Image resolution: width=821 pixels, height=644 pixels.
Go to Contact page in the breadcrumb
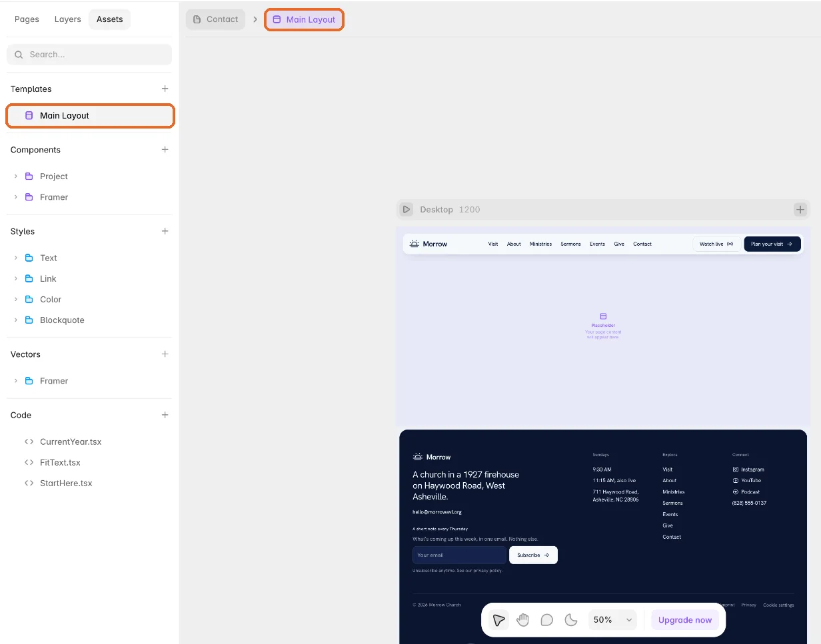coord(215,19)
